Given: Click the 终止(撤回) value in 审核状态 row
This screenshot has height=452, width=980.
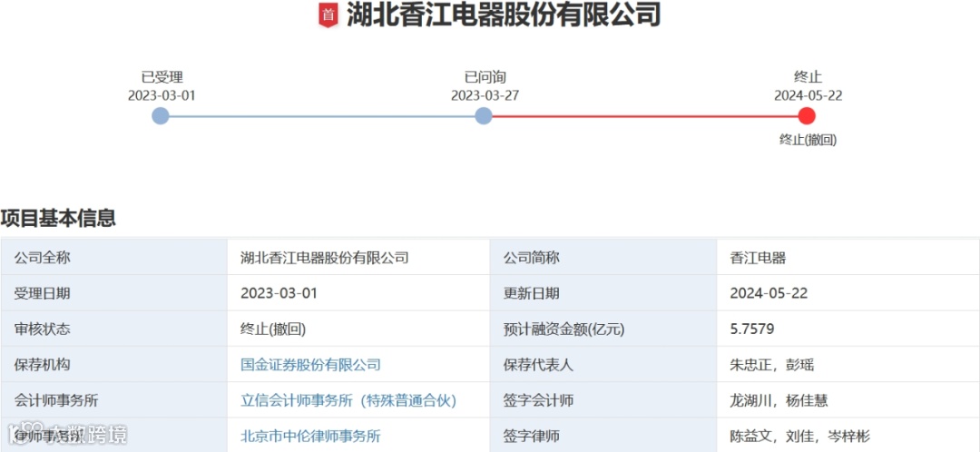Looking at the screenshot, I should (x=273, y=329).
